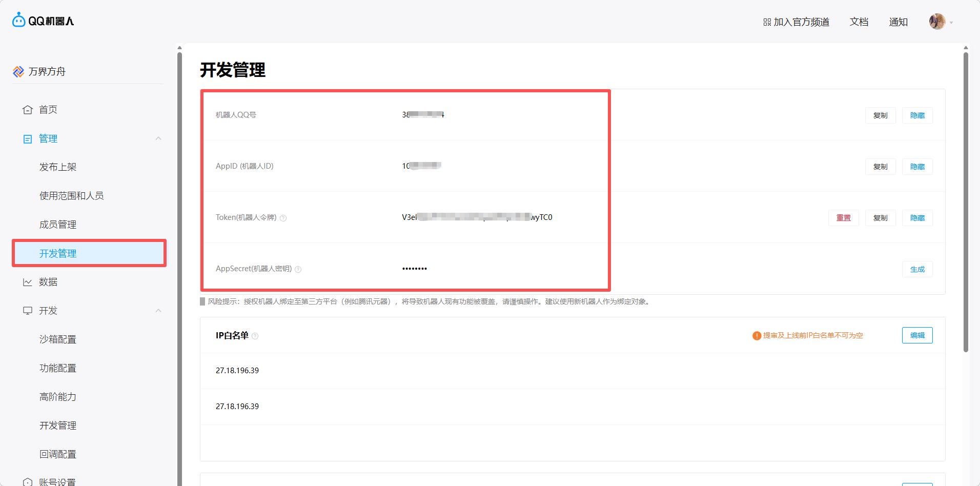Click the QQ机器人 logo icon
Viewport: 980px width, 486px height.
[x=19, y=20]
